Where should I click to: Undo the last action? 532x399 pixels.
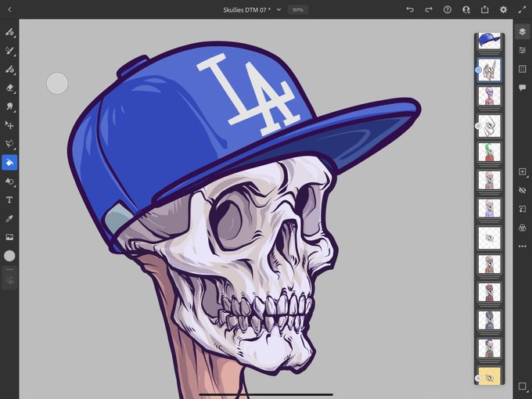[410, 9]
